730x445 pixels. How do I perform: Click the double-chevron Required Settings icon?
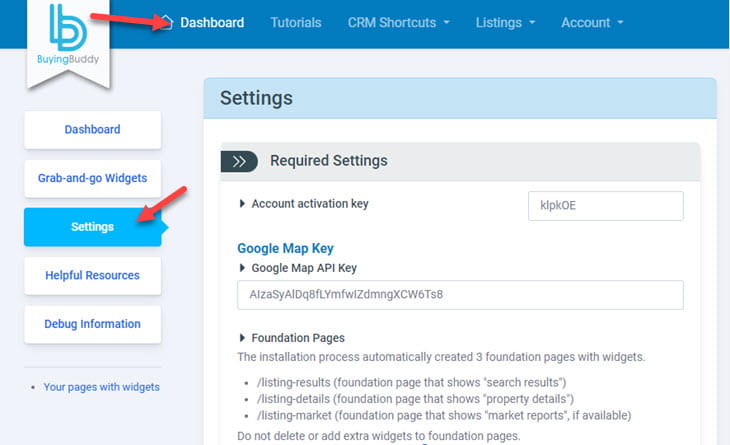(239, 161)
